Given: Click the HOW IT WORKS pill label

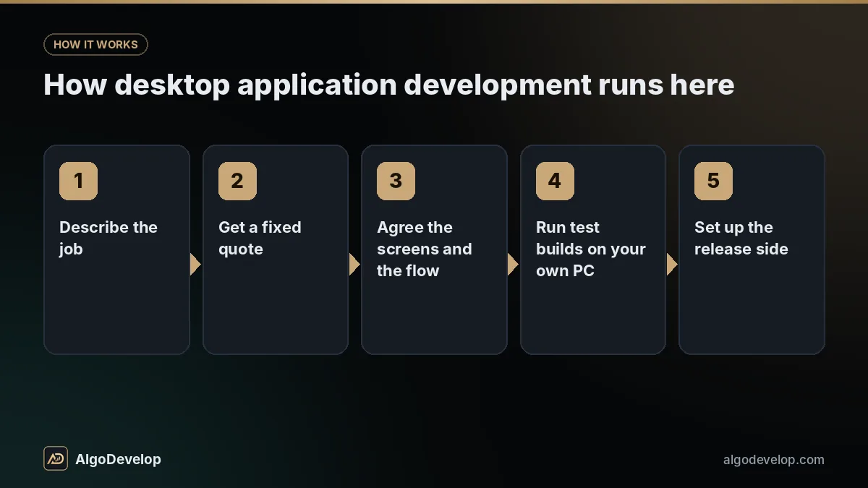Looking at the screenshot, I should pos(95,44).
